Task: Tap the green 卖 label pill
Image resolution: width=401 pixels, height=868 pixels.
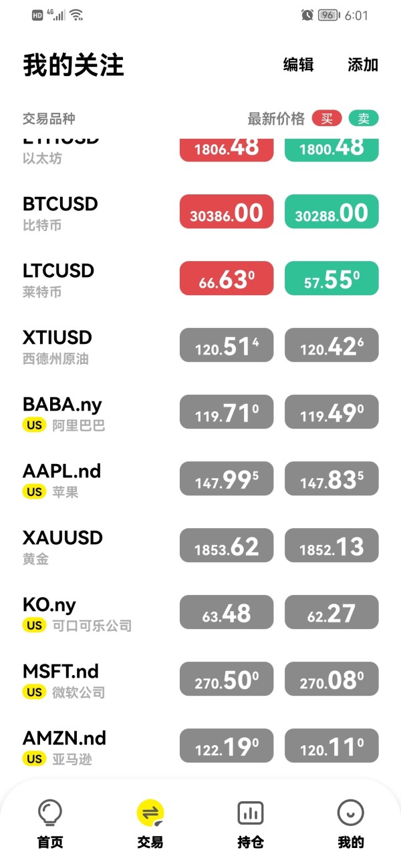Action: click(363, 119)
